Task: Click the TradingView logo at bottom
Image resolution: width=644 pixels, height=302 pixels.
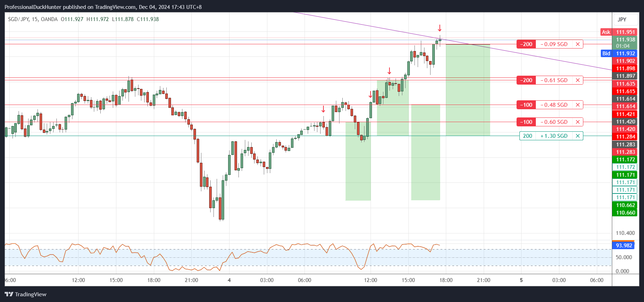Action: 25,295
